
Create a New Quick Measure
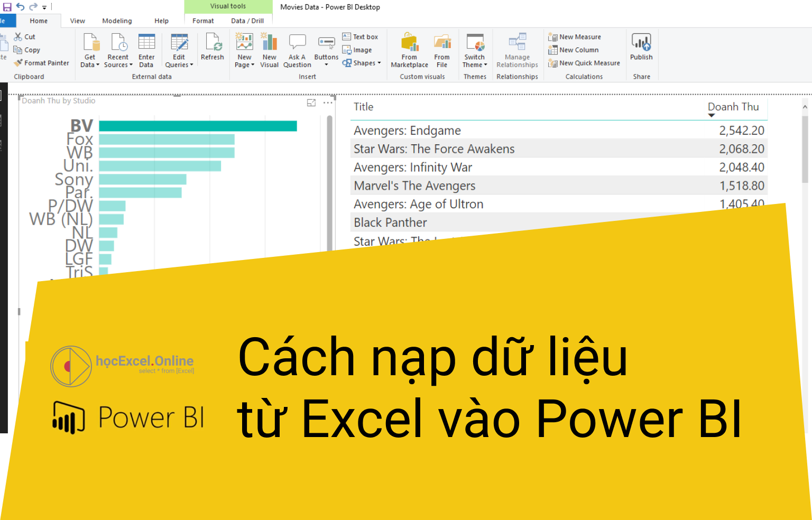[584, 63]
